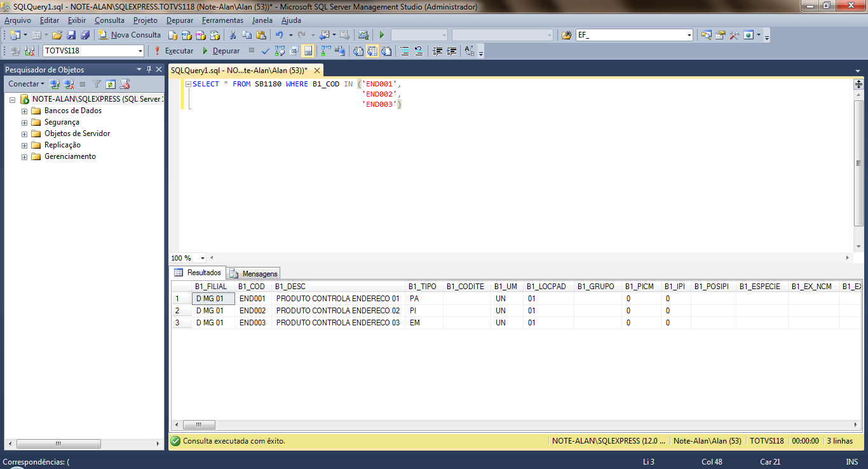
Task: Toggle Results to File mode
Action: point(386,51)
